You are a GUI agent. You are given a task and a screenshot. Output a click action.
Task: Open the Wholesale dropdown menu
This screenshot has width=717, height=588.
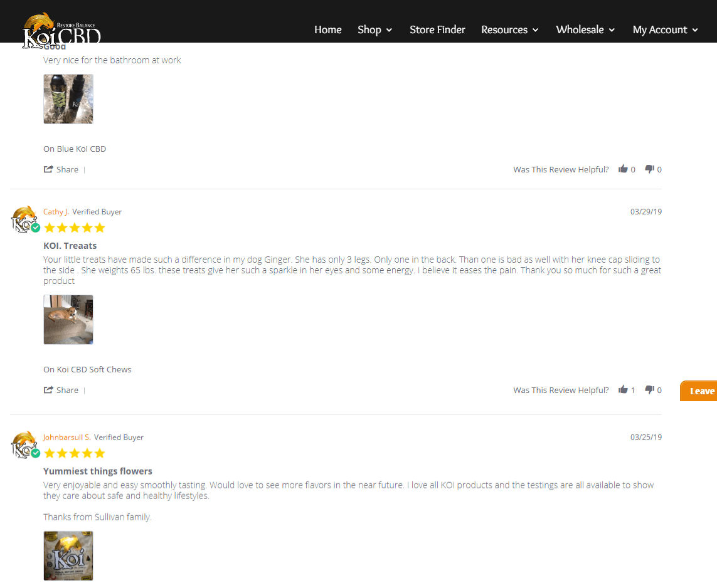585,29
